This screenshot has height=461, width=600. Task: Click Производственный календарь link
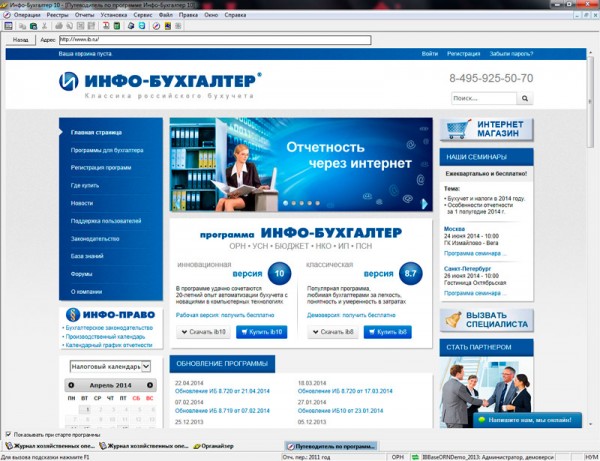[105, 337]
